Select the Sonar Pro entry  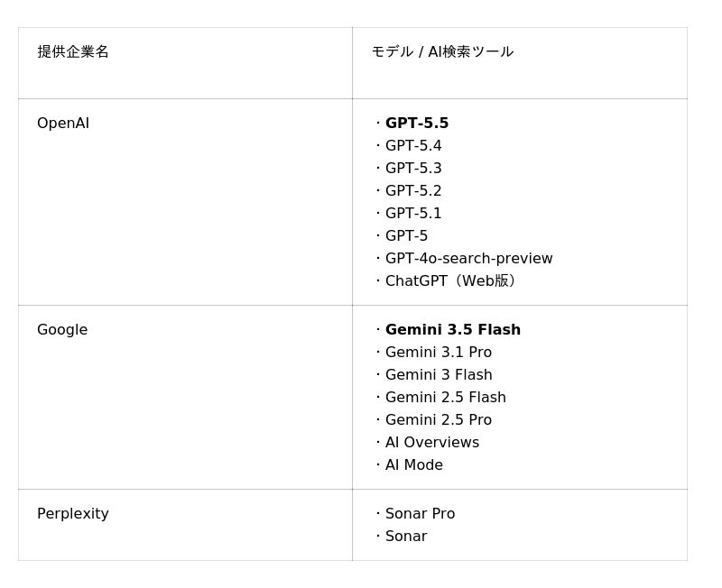pos(420,514)
